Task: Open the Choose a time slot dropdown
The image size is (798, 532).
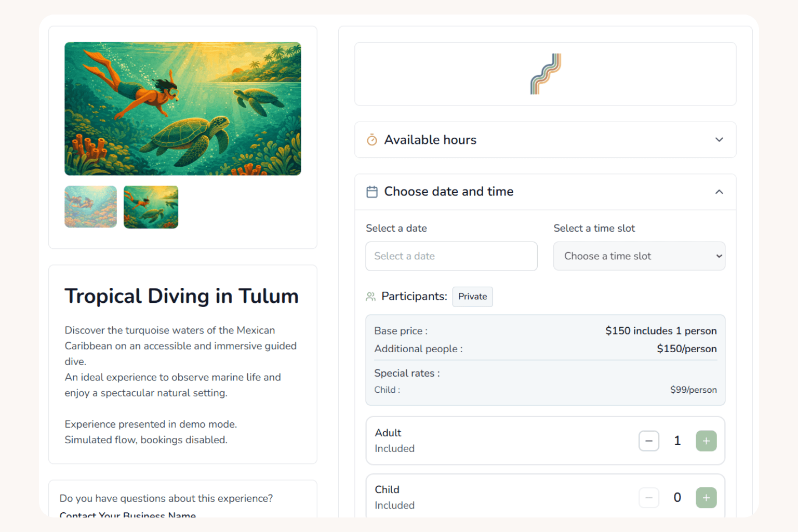Action: coord(639,256)
